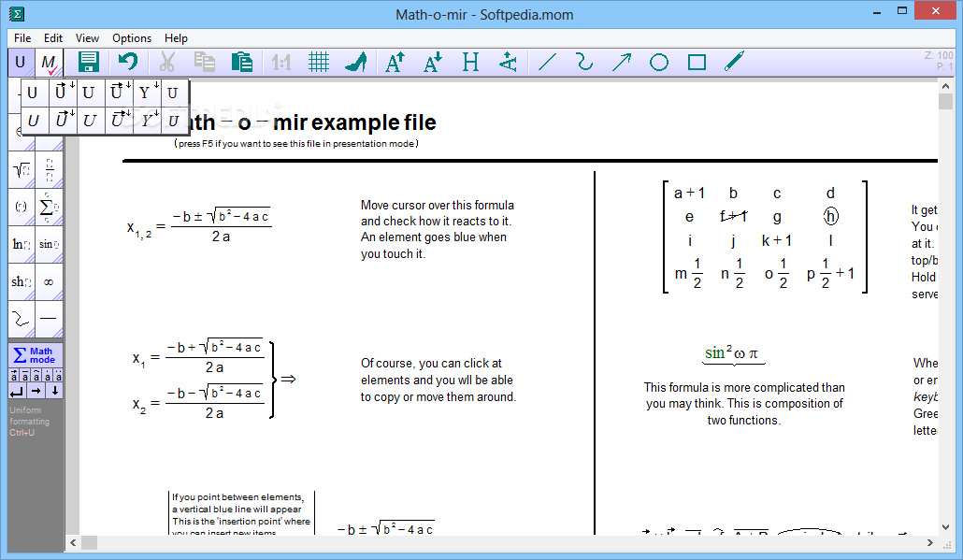Click the freehand squiggle toolbox button
This screenshot has width=963, height=560.
tap(22, 320)
